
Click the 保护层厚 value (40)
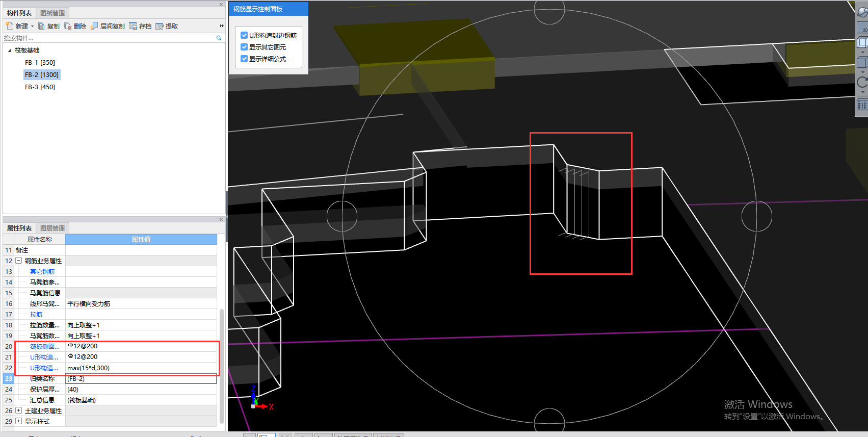(141, 390)
